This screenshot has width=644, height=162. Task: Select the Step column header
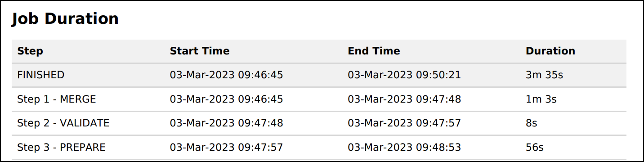tap(30, 51)
